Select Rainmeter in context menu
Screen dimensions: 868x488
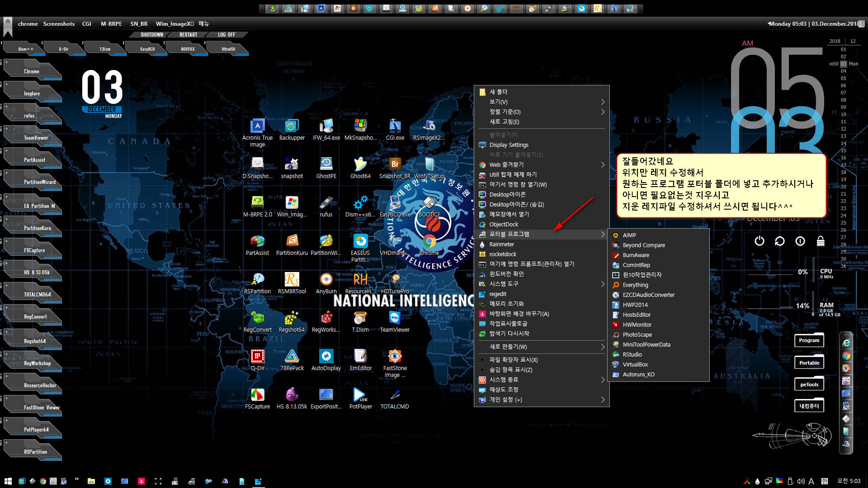pyautogui.click(x=542, y=244)
